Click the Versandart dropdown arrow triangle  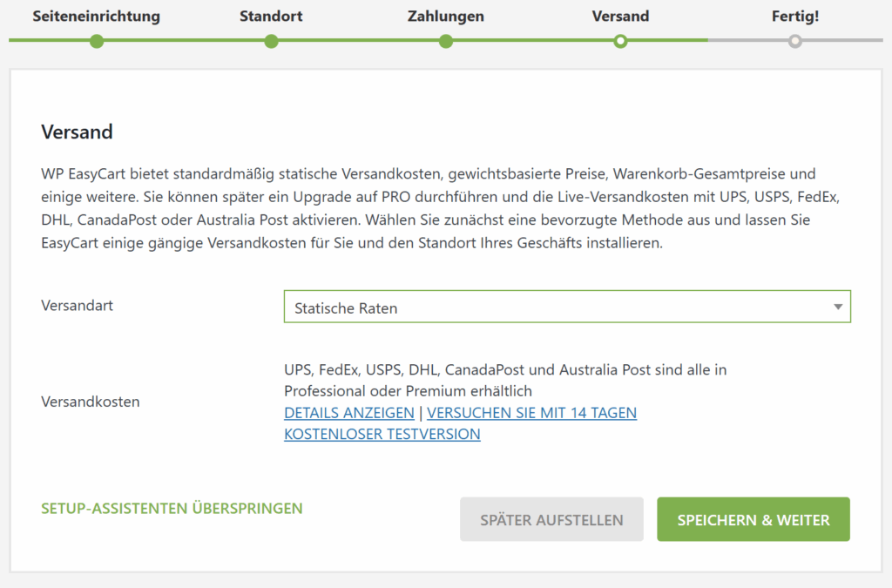click(x=837, y=308)
